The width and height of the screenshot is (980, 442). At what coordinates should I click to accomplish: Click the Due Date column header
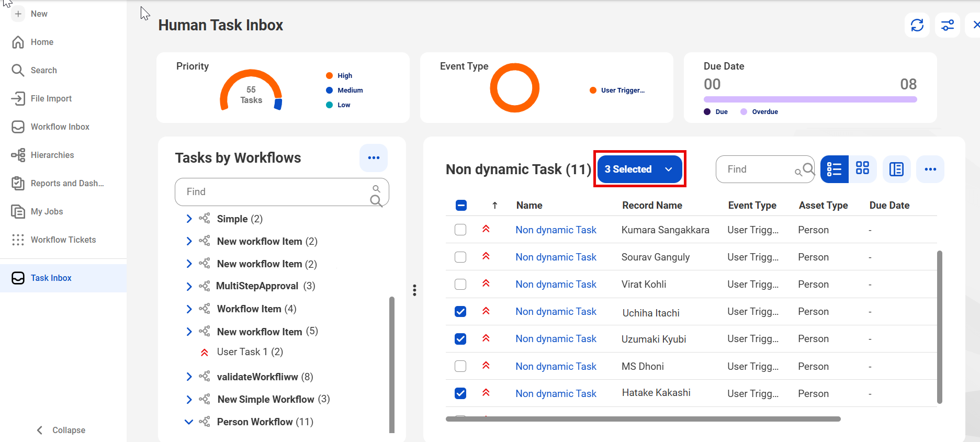[x=889, y=206]
